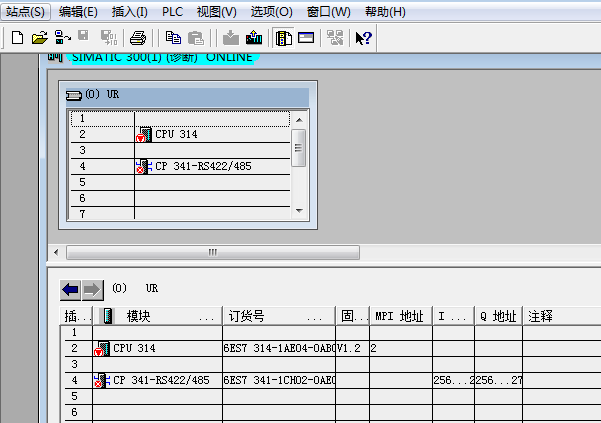Click the Q 地址 column header
The height and width of the screenshot is (423, 601).
tap(498, 316)
